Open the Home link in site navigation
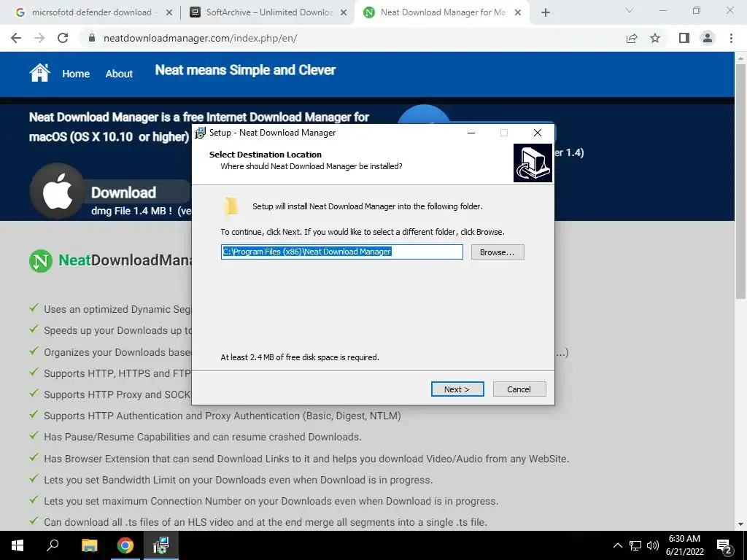The height and width of the screenshot is (560, 747). pyautogui.click(x=76, y=74)
